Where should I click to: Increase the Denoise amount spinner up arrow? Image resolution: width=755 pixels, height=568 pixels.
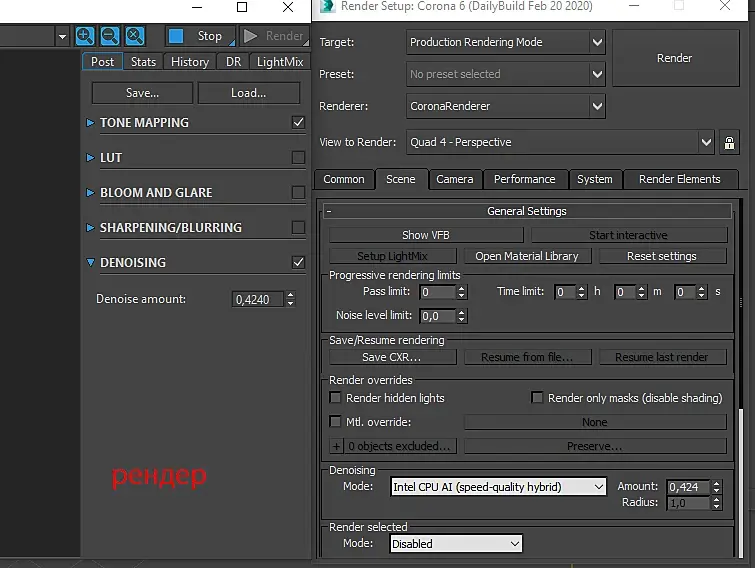(290, 295)
